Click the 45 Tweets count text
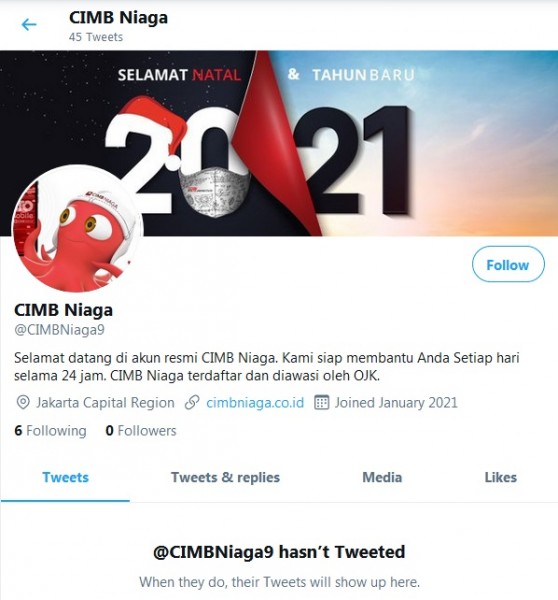 point(96,37)
